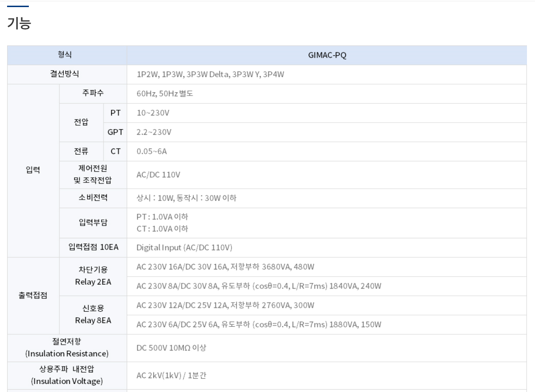Click the '차단기용 Relay 2EA' label
This screenshot has width=535, height=392.
click(93, 276)
